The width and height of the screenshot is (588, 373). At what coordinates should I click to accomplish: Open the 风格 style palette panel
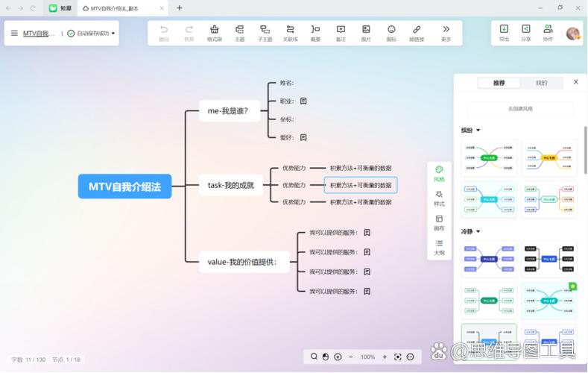(x=439, y=174)
